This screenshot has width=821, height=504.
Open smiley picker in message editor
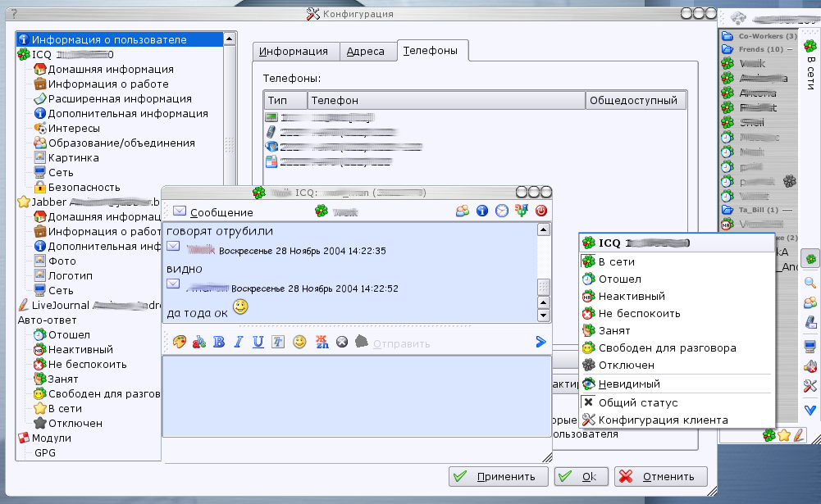(299, 343)
